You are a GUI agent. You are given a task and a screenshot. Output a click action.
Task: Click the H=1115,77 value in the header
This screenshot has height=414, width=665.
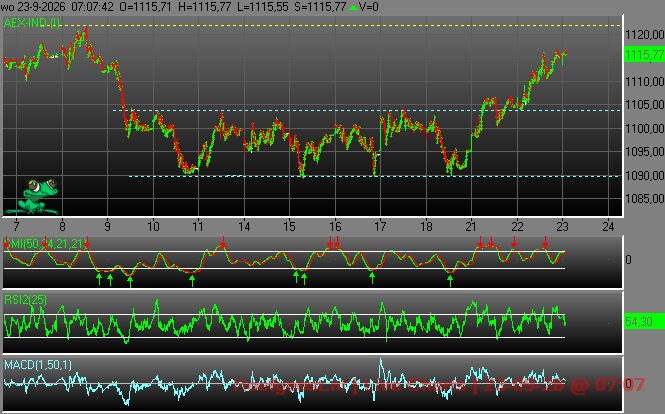[204, 7]
